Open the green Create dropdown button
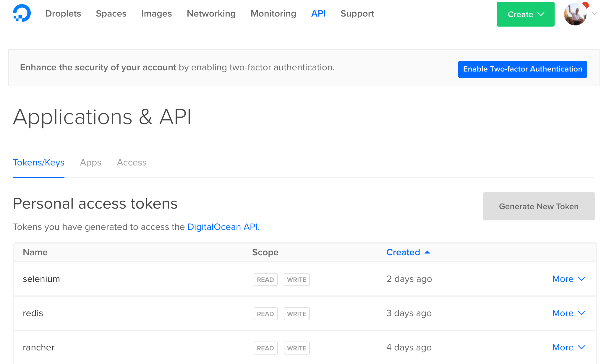 525,14
